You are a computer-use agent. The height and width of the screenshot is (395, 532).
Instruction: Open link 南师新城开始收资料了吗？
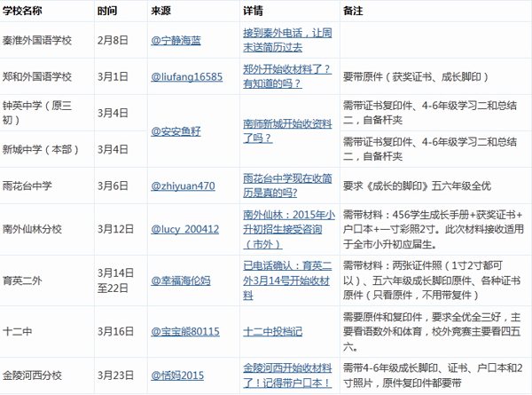click(x=287, y=131)
